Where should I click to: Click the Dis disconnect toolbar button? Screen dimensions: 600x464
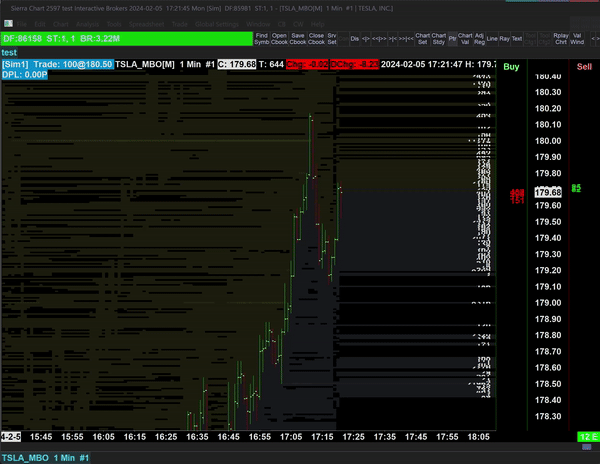click(355, 39)
